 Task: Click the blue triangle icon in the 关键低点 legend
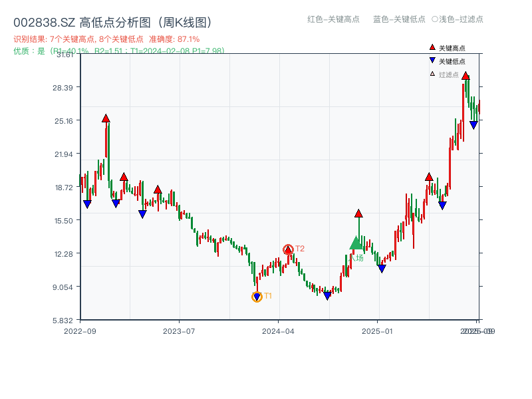tap(432, 61)
